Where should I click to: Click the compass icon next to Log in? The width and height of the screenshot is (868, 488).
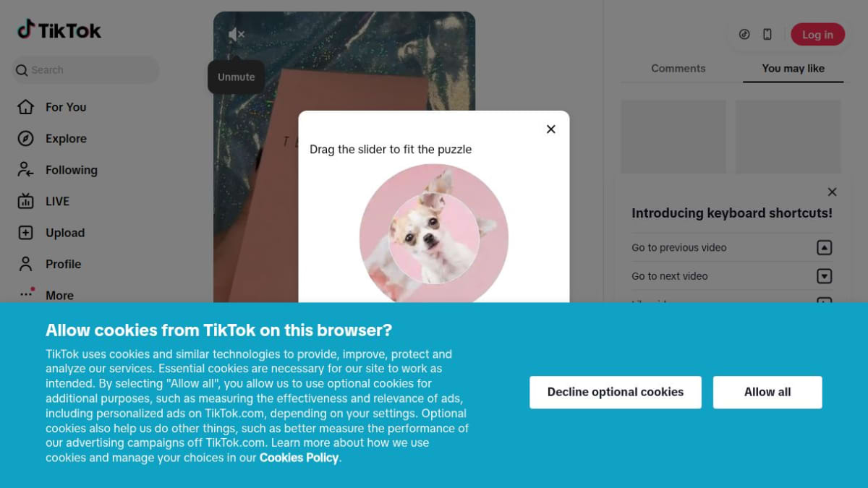744,35
